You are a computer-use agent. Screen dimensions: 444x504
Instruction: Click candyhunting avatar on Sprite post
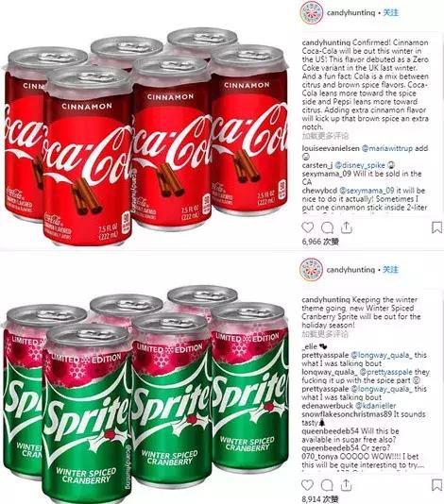311,270
